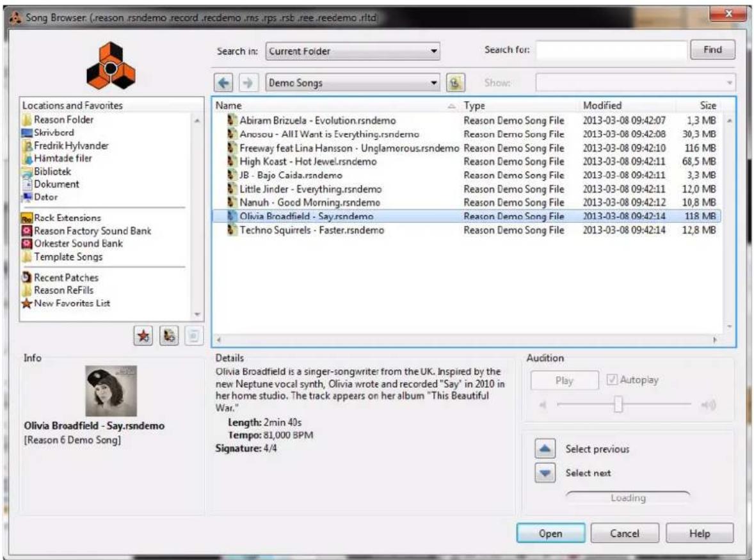Screen dimensions: 754x560
Task: Click the greyed-out remove favorites button
Action: tap(194, 335)
